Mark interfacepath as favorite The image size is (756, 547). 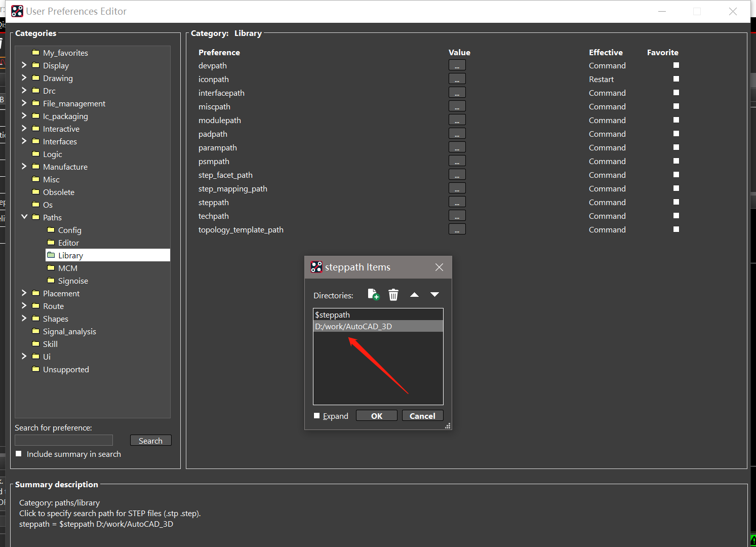(x=676, y=93)
